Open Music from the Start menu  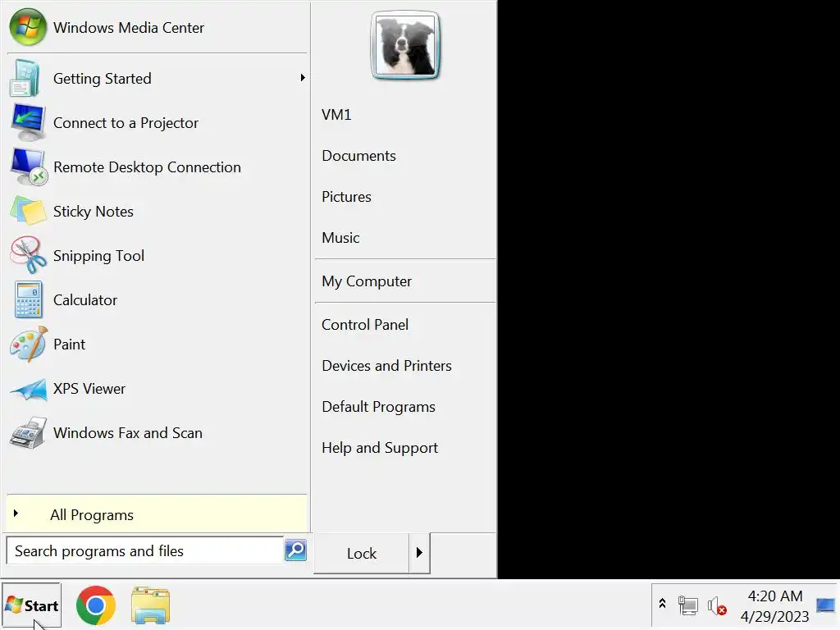340,238
